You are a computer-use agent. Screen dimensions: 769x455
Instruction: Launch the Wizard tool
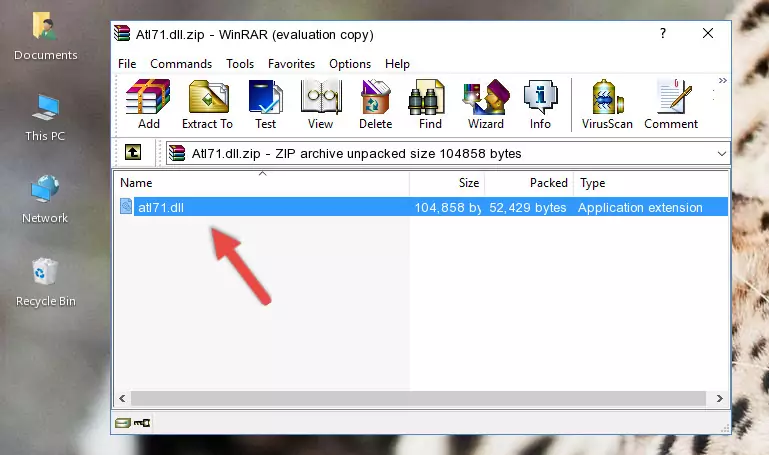click(x=486, y=104)
